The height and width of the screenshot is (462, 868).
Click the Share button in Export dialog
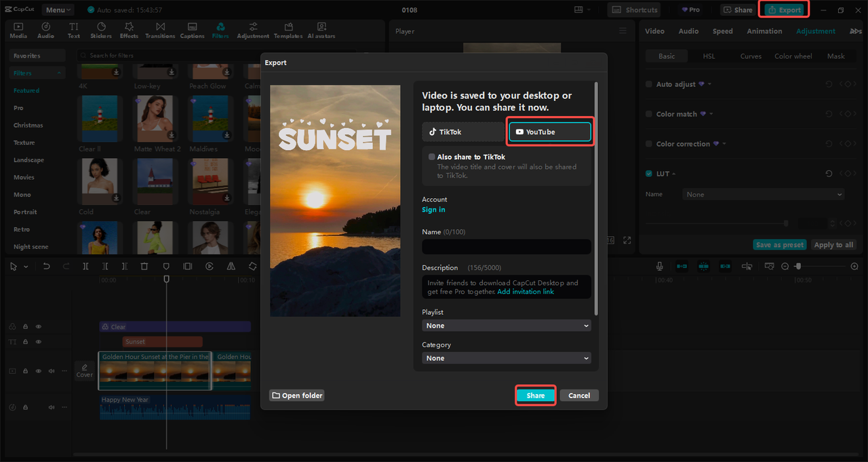click(536, 396)
